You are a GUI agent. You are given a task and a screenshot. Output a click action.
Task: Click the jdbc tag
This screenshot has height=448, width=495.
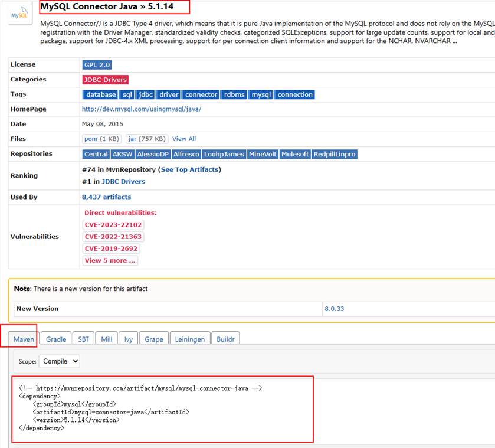click(146, 94)
